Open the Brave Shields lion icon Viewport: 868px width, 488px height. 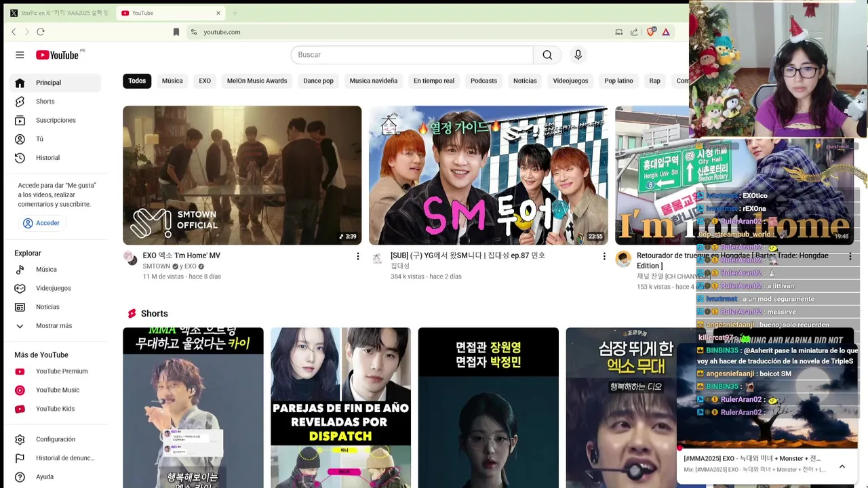(x=651, y=32)
